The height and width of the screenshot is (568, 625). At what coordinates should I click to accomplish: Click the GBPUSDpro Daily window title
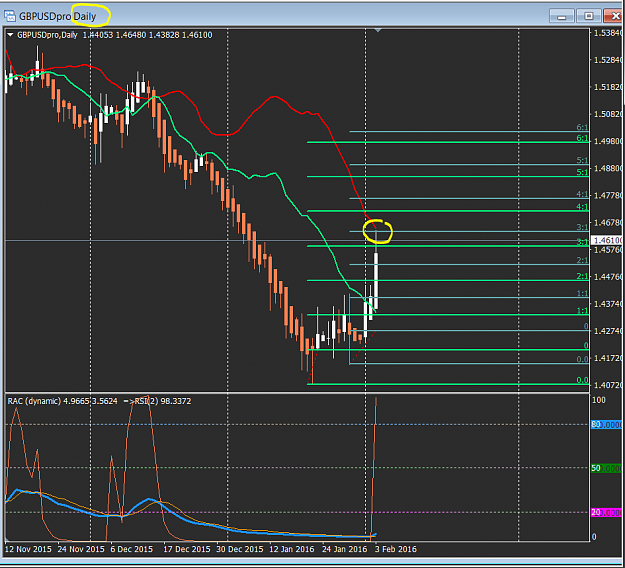tap(57, 17)
